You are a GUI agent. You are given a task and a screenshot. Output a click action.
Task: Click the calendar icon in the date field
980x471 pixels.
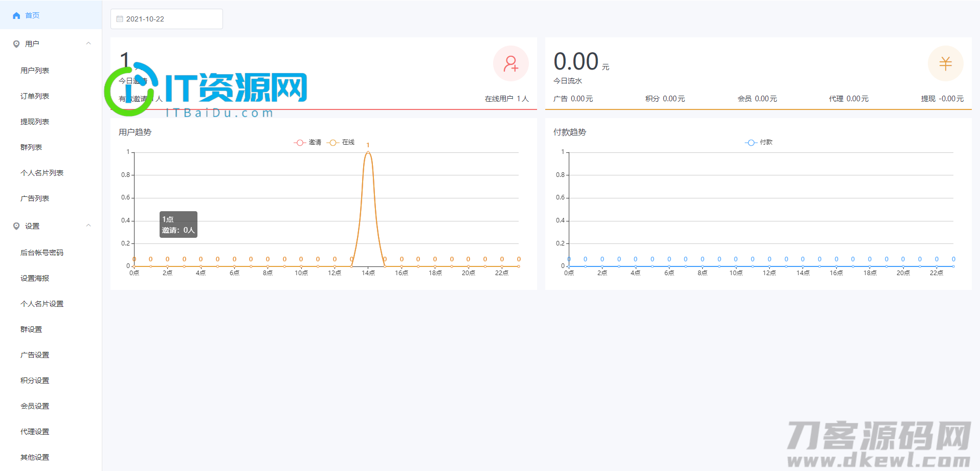[120, 19]
